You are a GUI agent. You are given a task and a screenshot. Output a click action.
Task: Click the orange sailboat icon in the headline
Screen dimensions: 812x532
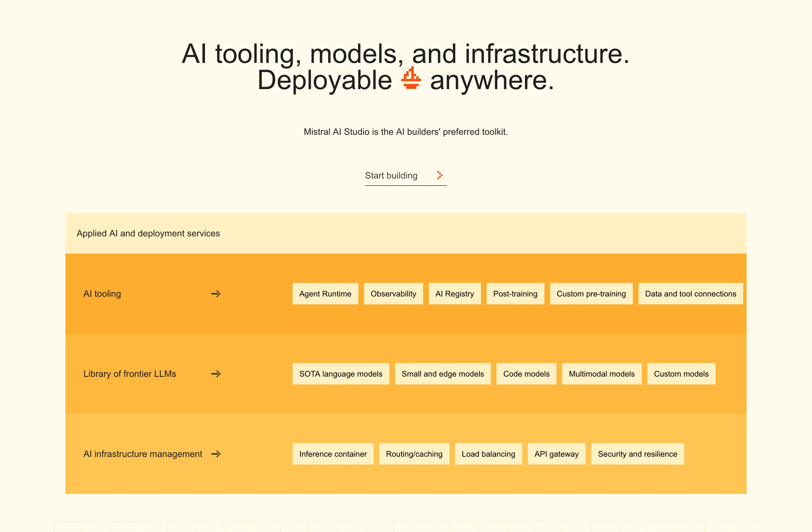point(411,79)
